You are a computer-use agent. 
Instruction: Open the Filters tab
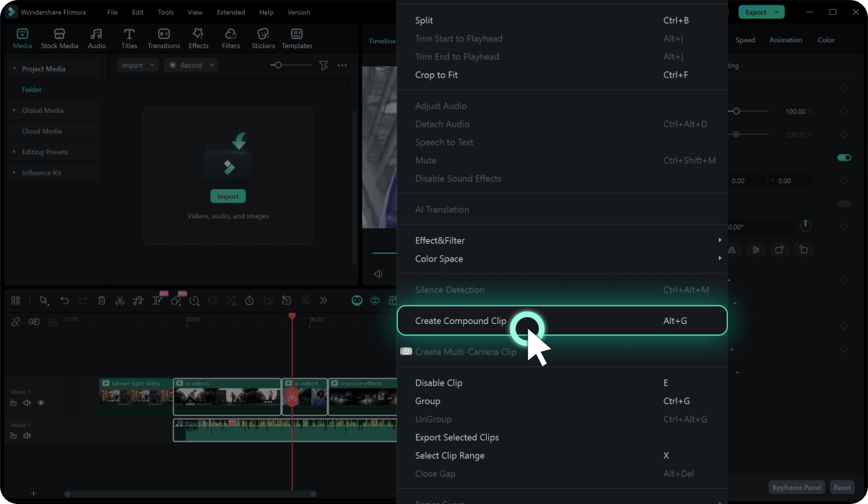[231, 38]
